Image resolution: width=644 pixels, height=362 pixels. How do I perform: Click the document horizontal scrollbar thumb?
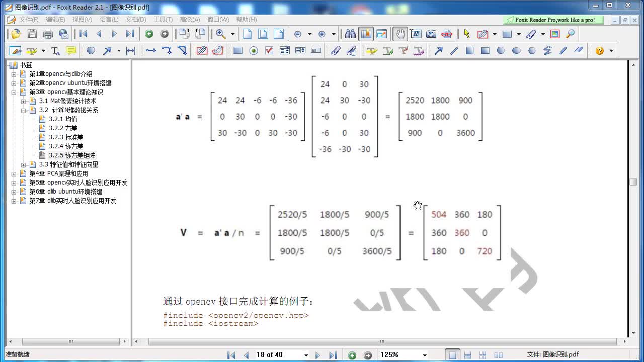(382, 341)
